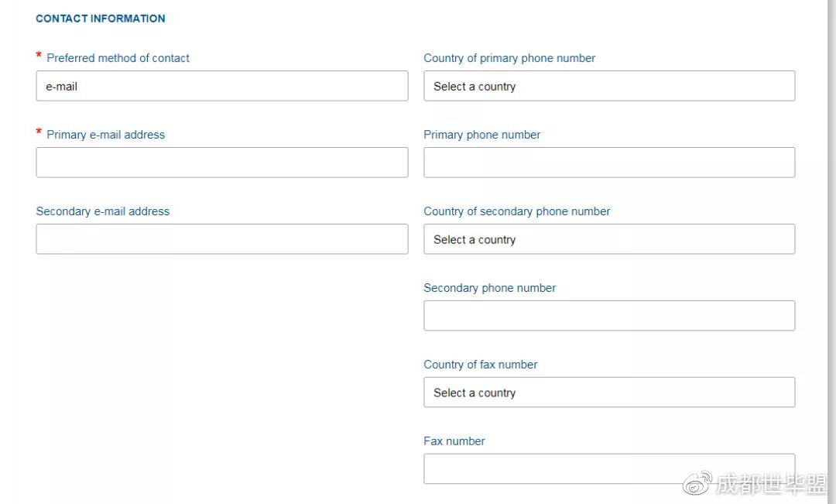Focus the Secondary phone number input box
Screen dimensions: 836x504
[x=608, y=316]
